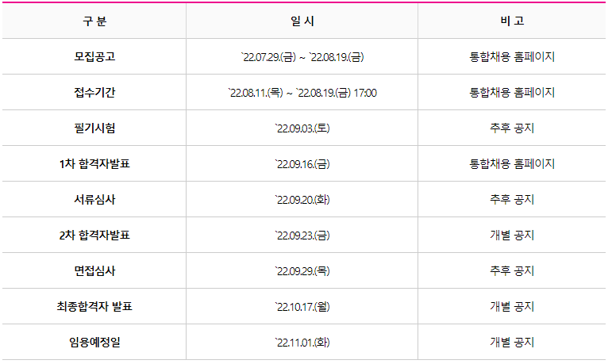Select the 접수기간 row label
The width and height of the screenshot is (612, 364).
(x=94, y=93)
